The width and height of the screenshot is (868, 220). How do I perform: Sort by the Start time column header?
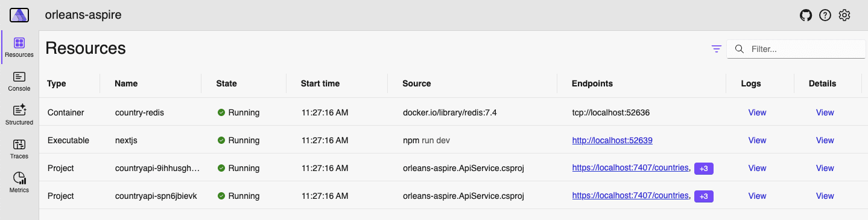click(320, 83)
